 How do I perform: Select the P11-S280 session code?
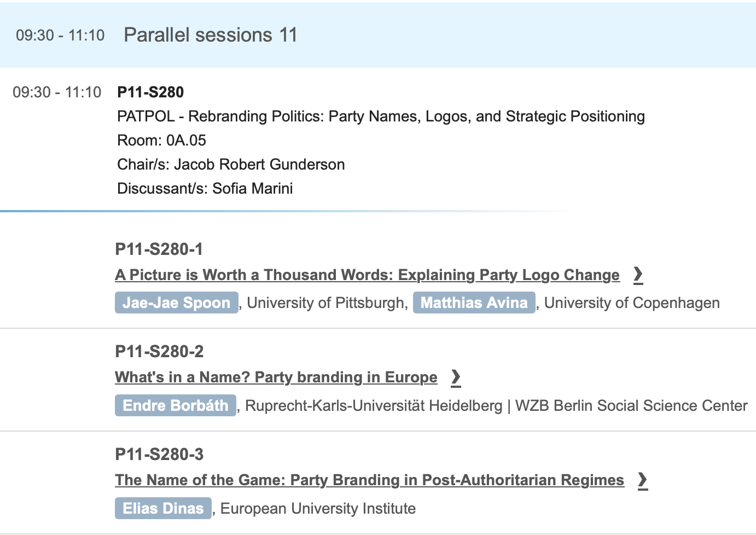(150, 92)
